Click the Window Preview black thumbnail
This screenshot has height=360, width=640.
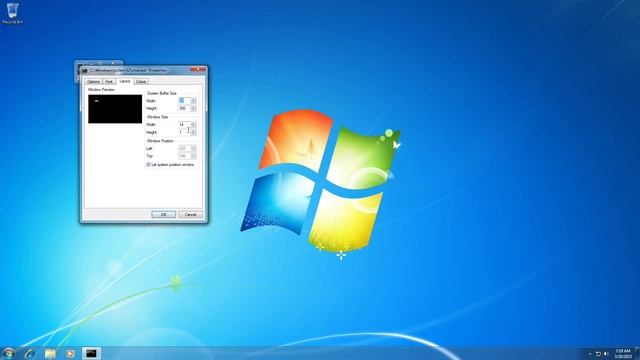point(115,109)
